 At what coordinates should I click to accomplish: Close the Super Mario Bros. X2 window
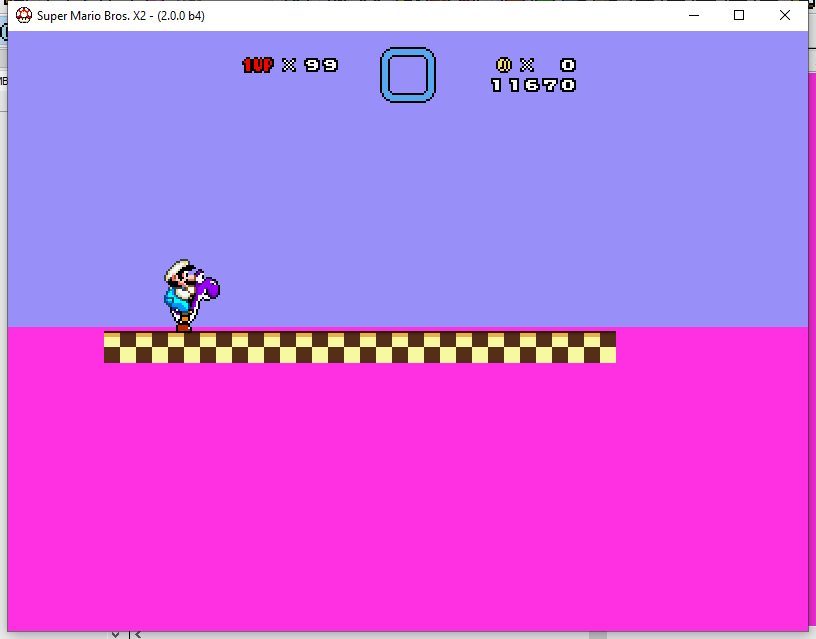click(785, 16)
